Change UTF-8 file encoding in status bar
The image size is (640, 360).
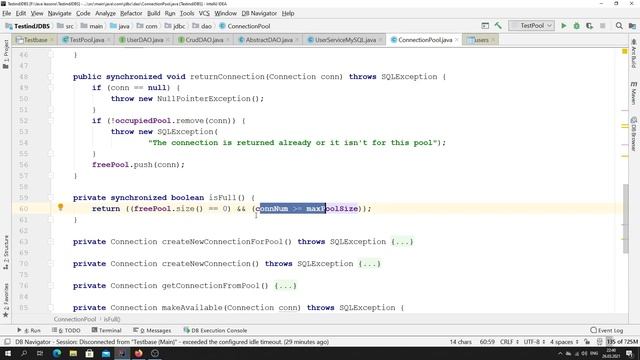click(534, 342)
